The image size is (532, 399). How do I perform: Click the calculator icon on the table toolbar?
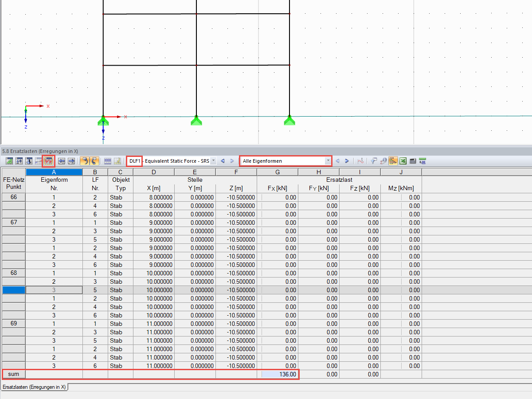(x=413, y=161)
